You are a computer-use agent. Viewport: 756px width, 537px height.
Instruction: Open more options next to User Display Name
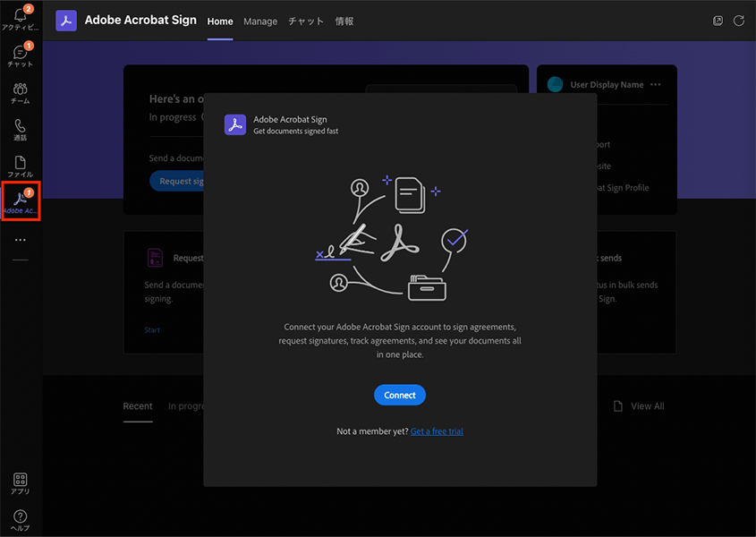point(655,84)
